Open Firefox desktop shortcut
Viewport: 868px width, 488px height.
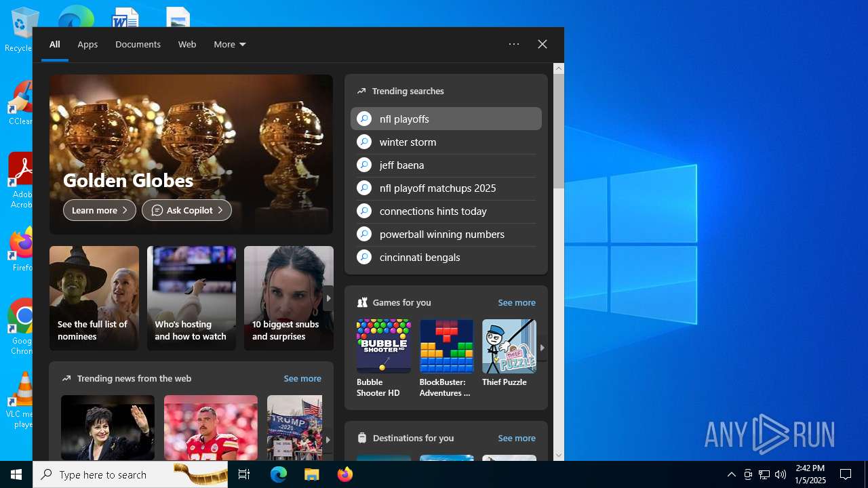[20, 249]
